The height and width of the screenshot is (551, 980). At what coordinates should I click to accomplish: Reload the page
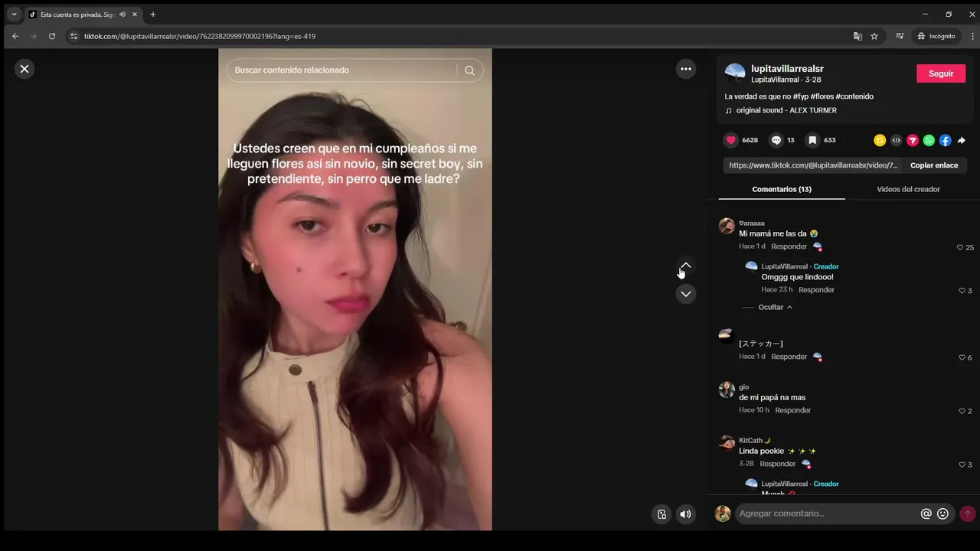click(52, 36)
